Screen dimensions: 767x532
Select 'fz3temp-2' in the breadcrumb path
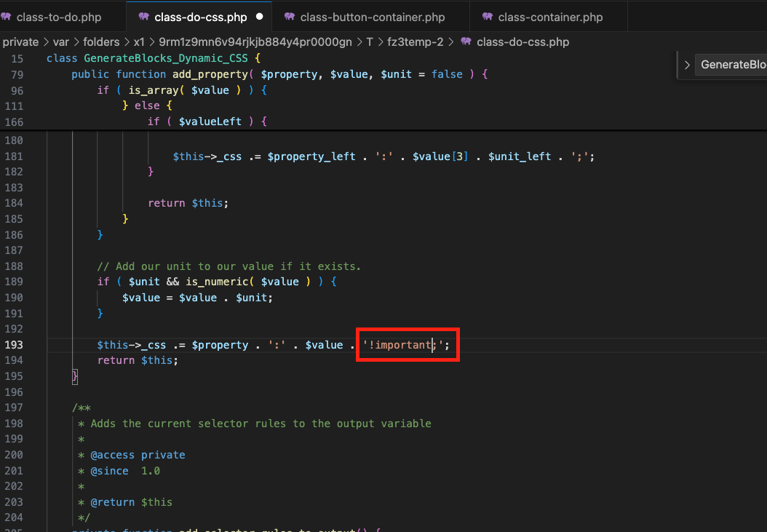417,42
